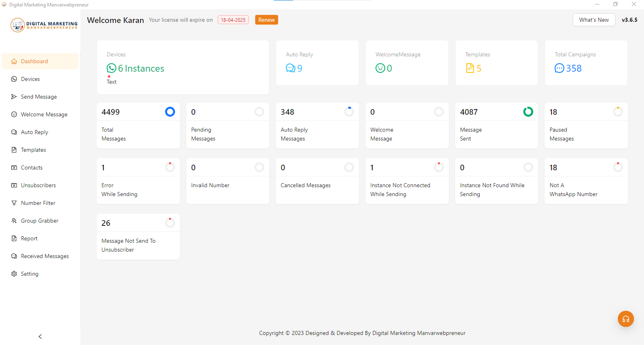Go to Send Message page

39,97
